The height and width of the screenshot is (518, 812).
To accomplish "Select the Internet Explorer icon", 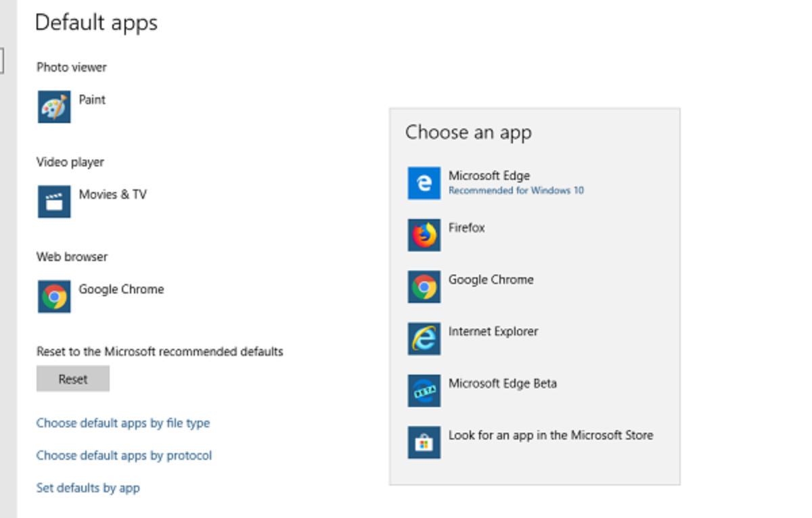I will pyautogui.click(x=424, y=339).
